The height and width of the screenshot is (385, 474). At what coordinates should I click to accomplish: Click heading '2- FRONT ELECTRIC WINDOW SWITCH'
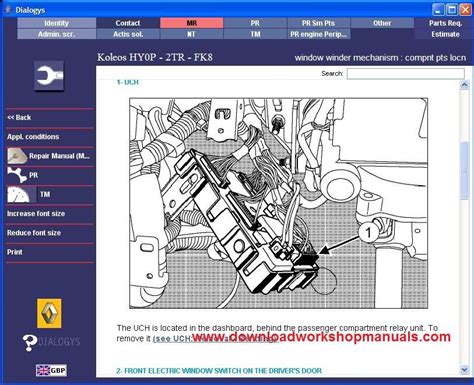pos(219,371)
